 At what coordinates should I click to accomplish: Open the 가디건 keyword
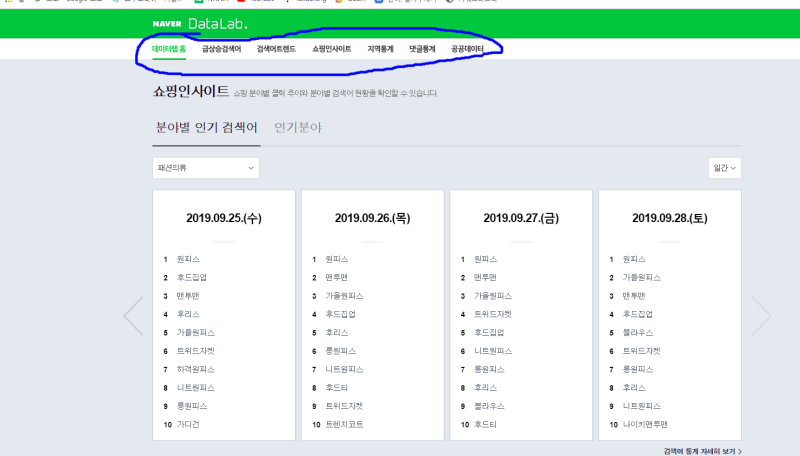pos(188,424)
